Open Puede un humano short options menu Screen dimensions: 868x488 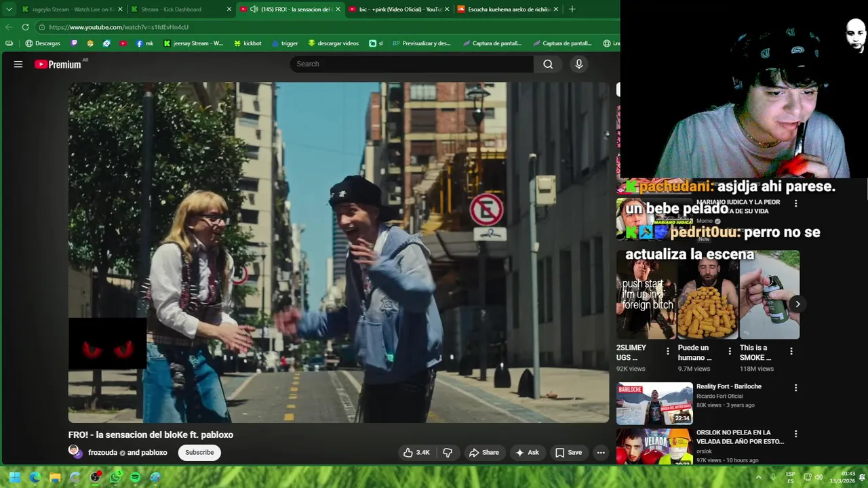click(x=730, y=351)
